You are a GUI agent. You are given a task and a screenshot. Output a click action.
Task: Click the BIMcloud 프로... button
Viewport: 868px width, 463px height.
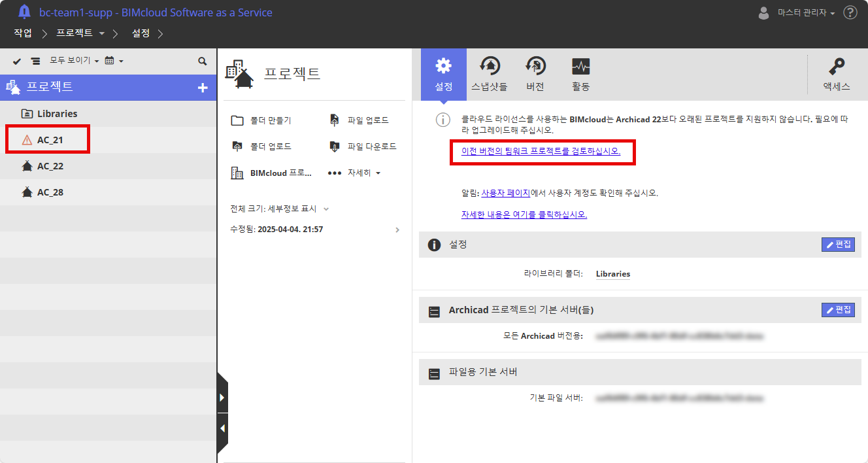point(271,173)
